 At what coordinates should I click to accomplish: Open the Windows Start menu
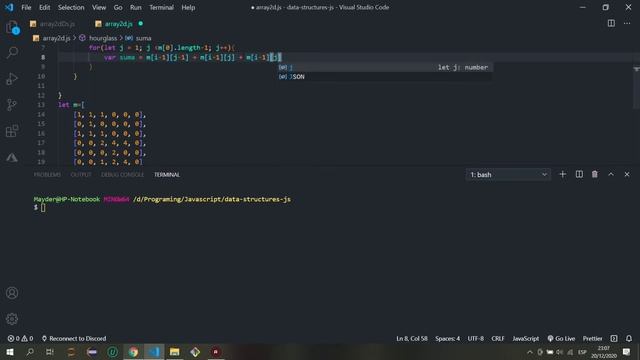point(10,352)
